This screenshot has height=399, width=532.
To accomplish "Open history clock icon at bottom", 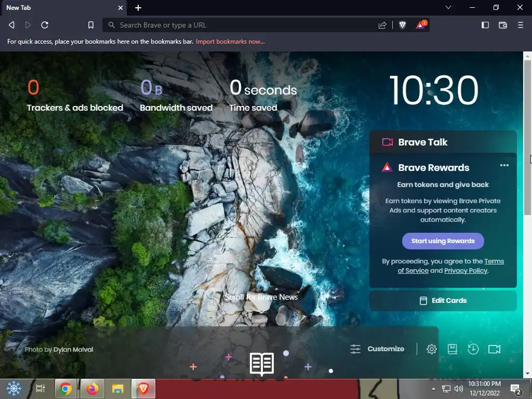I will (473, 349).
